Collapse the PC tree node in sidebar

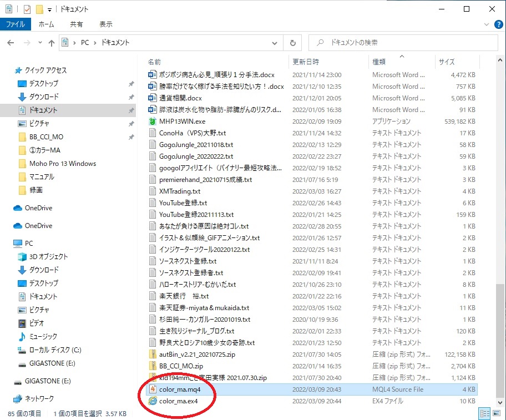point(7,244)
